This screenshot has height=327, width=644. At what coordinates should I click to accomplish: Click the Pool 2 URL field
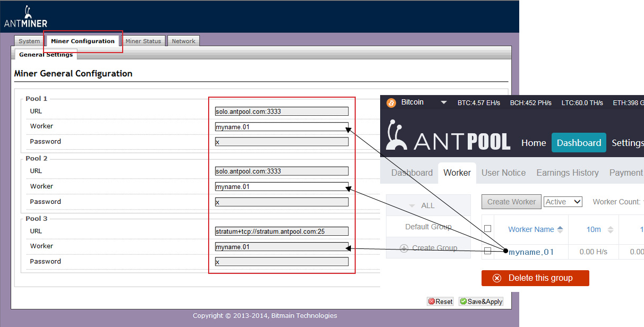[x=282, y=171]
